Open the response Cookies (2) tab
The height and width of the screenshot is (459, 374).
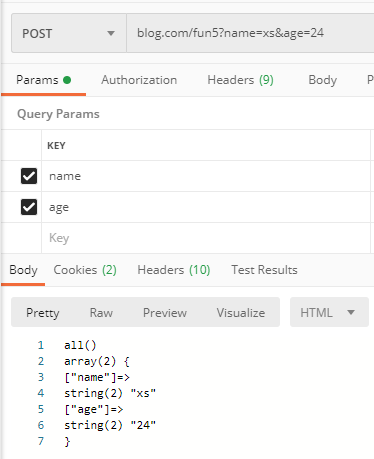pyautogui.click(x=85, y=270)
